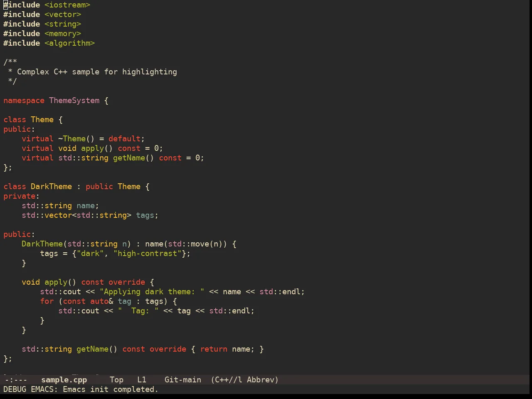The height and width of the screenshot is (399, 532).
Task: Place cursor on '#include <memory>' line
Action: [42, 34]
